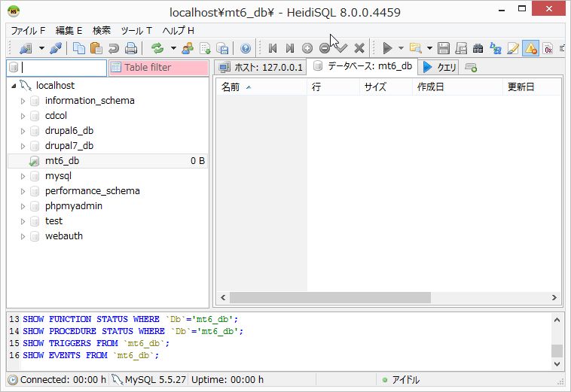
Task: Add a new query tab
Action: pyautogui.click(x=471, y=68)
